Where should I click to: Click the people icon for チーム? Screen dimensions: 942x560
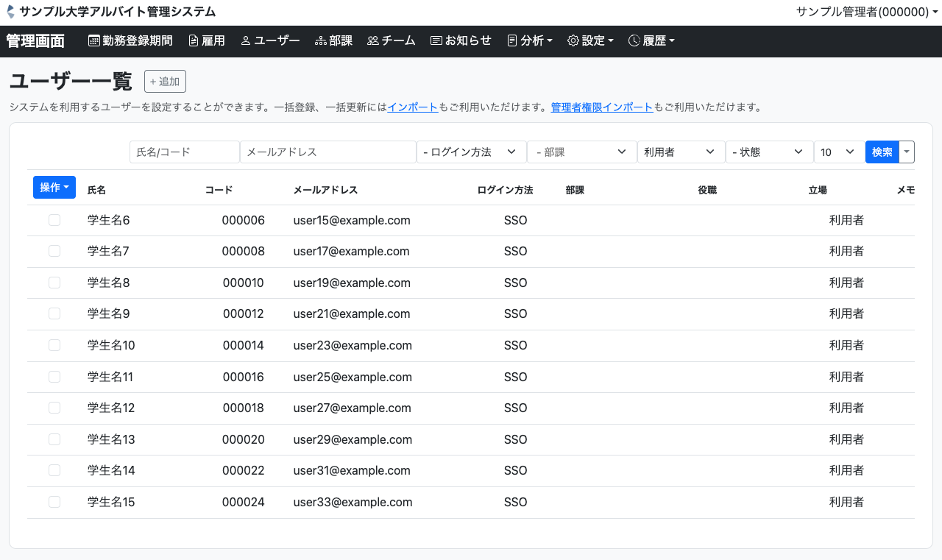pyautogui.click(x=372, y=41)
